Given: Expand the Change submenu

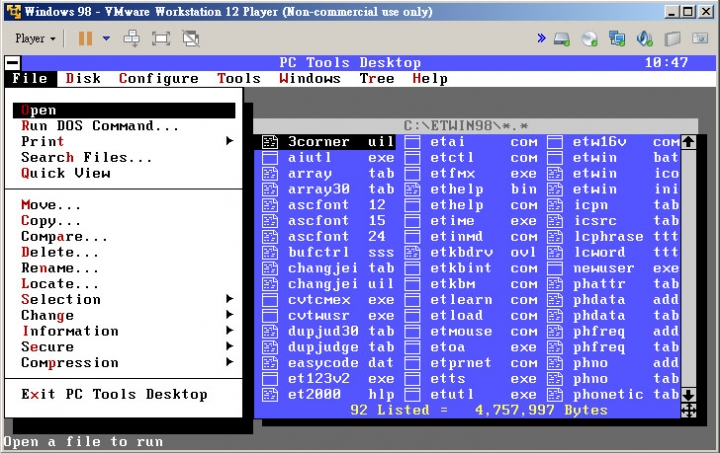Looking at the screenshot, I should pyautogui.click(x=124, y=315).
